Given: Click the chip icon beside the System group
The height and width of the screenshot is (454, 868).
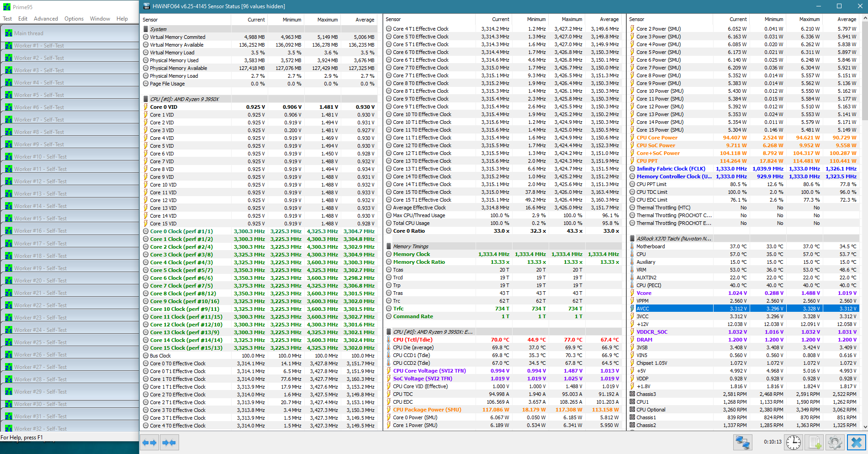Looking at the screenshot, I should click(x=146, y=29).
